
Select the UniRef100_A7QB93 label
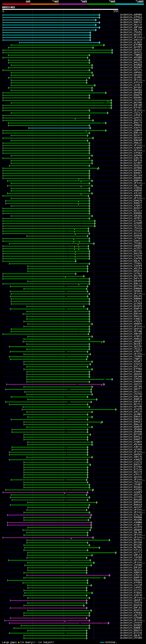pyautogui.click(x=131, y=442)
